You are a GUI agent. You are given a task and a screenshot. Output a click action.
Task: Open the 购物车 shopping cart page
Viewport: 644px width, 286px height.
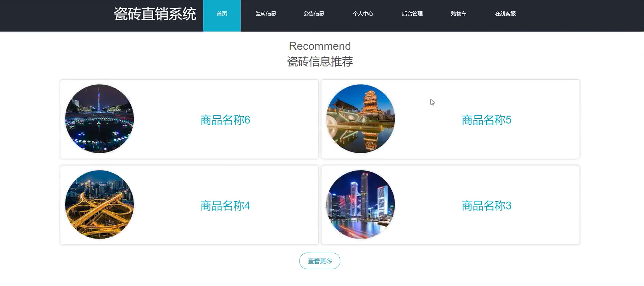[459, 14]
